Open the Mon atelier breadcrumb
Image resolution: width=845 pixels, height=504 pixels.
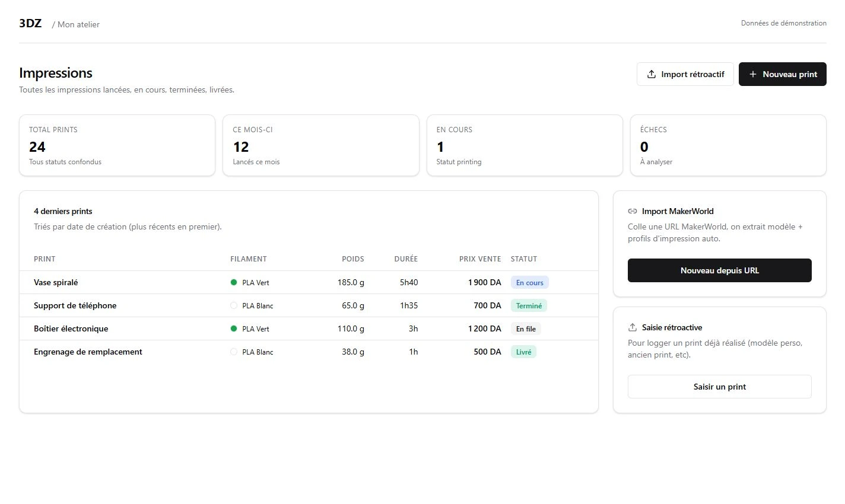pyautogui.click(x=78, y=24)
